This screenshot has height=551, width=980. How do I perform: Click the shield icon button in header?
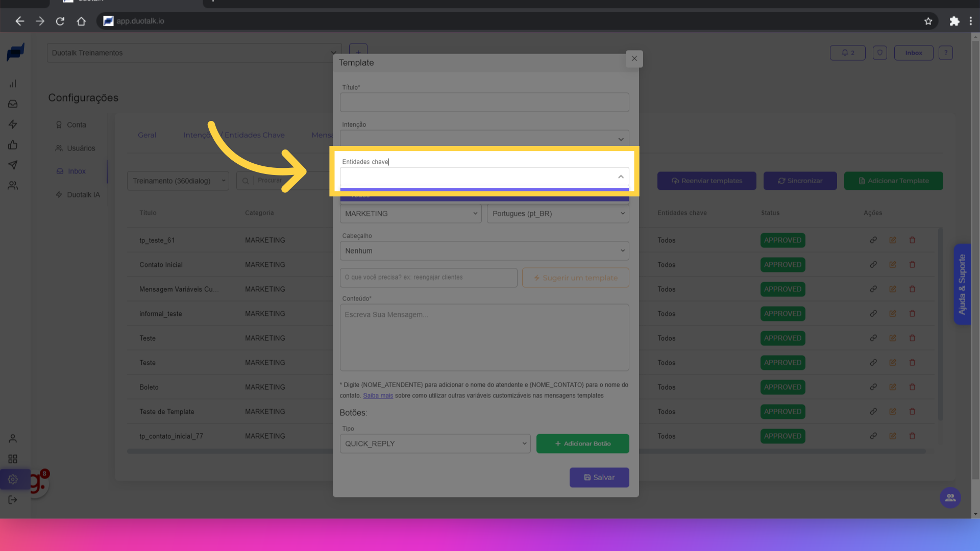879,53
